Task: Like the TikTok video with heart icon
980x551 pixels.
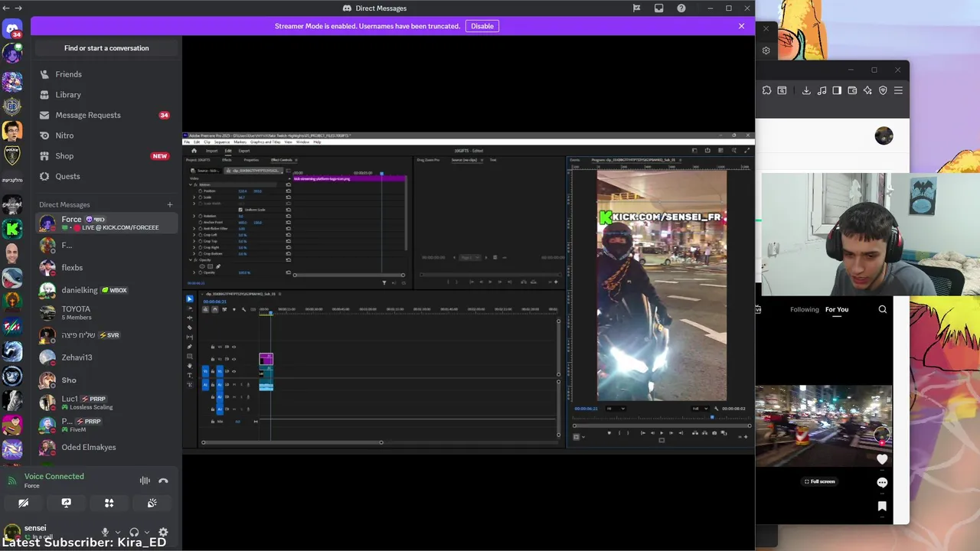Action: [x=882, y=459]
